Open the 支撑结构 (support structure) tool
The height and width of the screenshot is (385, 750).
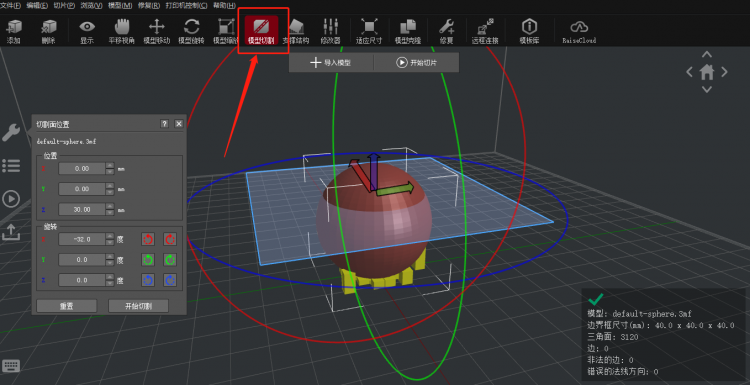click(296, 31)
